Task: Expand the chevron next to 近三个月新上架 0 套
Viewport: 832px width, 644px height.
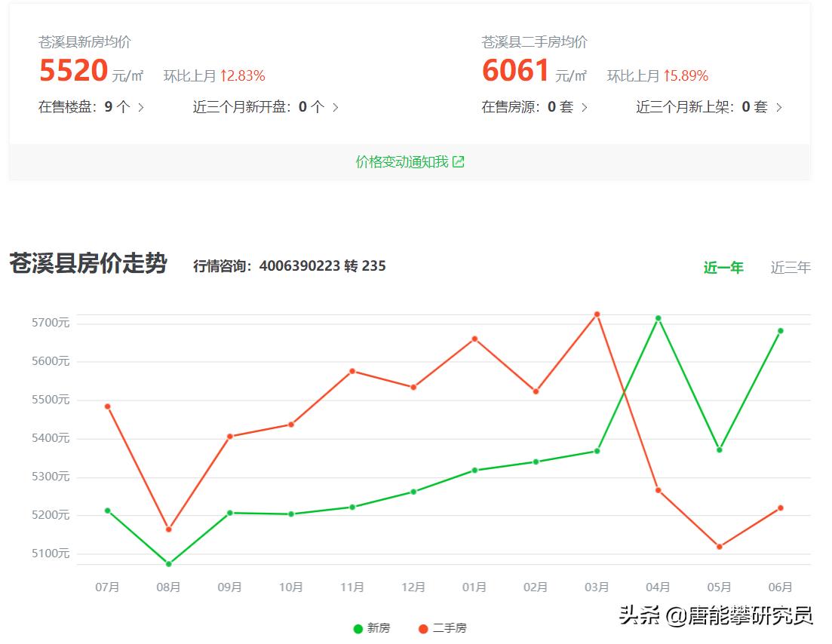Action: [779, 107]
